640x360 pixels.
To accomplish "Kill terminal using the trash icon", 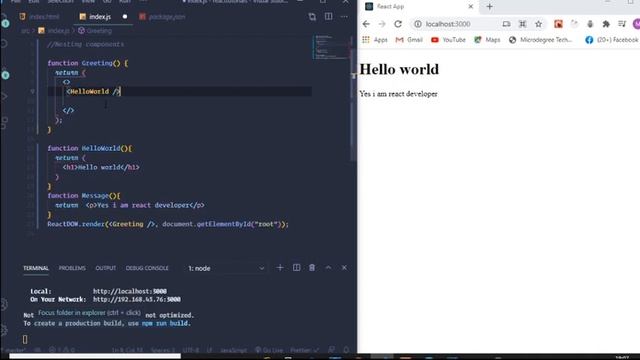I will tap(312, 268).
